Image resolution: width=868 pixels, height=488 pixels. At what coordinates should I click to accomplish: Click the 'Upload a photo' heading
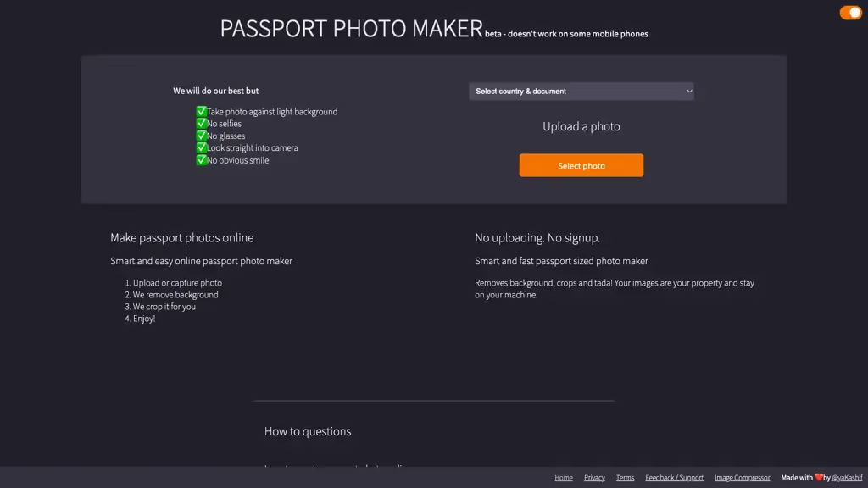click(581, 127)
